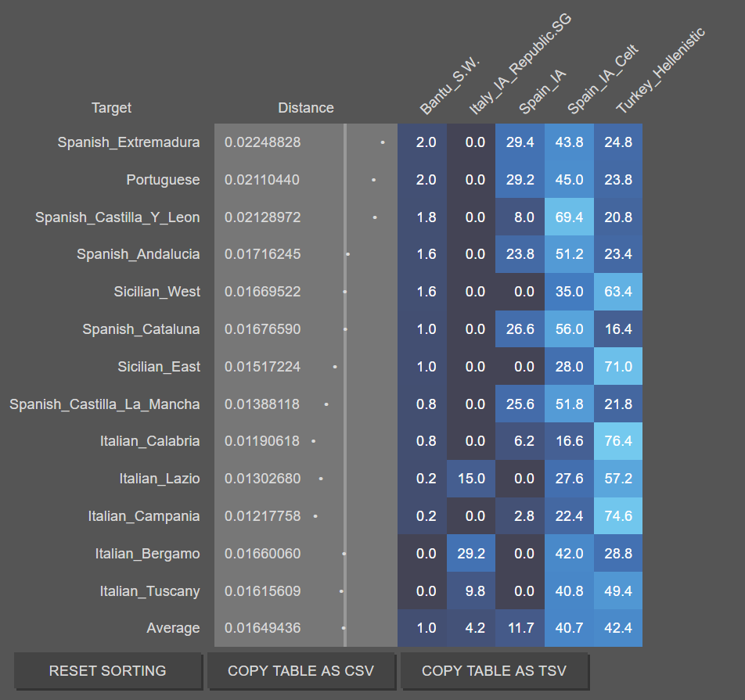Image resolution: width=745 pixels, height=700 pixels.
Task: Select the Spanish_Castilla_La_Mancha row label
Action: (105, 404)
